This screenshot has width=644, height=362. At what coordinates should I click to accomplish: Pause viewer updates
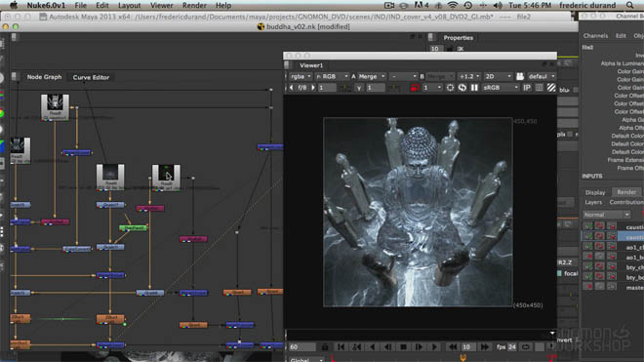[474, 88]
